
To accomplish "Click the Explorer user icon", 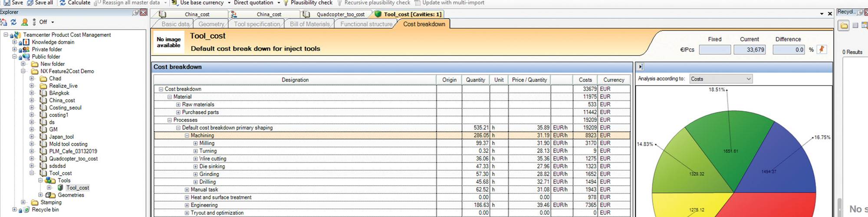I will (x=25, y=22).
